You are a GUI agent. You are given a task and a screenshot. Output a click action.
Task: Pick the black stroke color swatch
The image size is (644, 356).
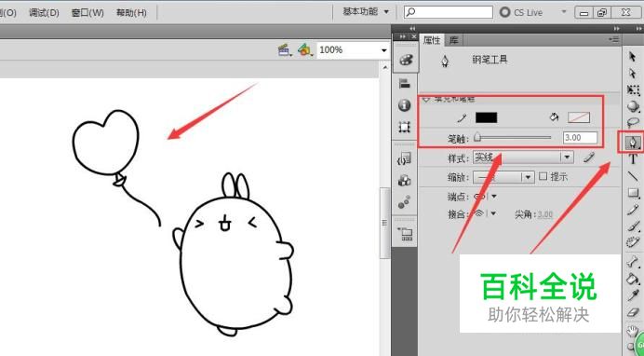(x=486, y=117)
